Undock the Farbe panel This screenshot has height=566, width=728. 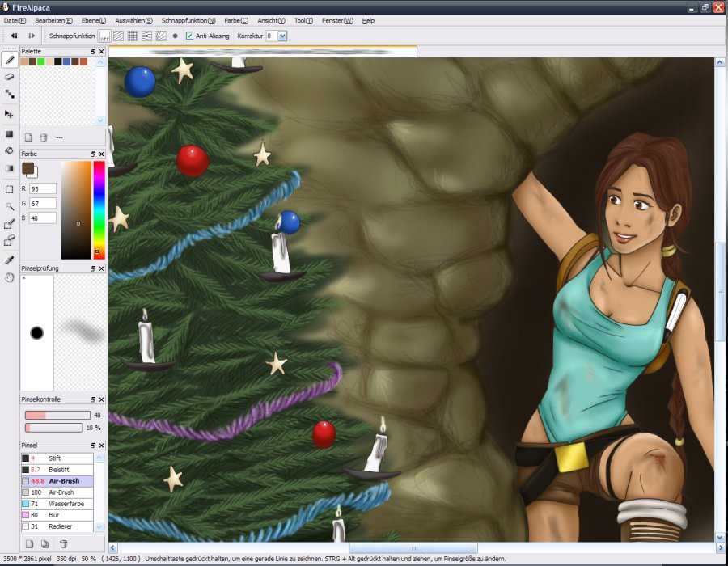point(93,154)
